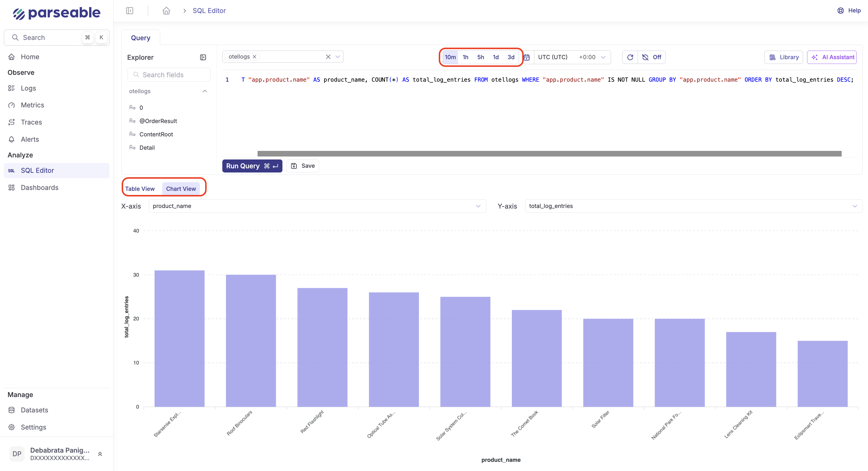Viewport: 868px width, 471px height.
Task: Click the sidebar Search box
Action: [x=57, y=37]
